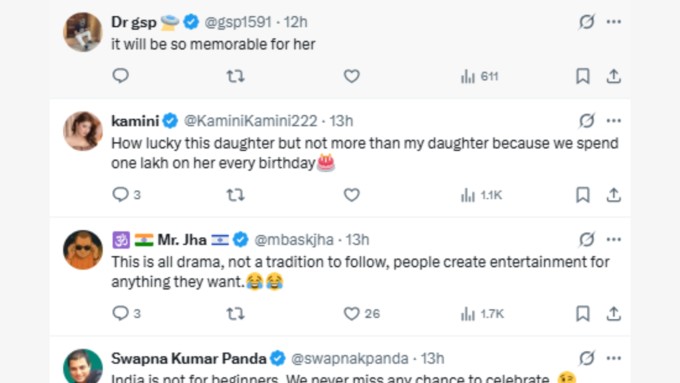Image resolution: width=680 pixels, height=383 pixels.
Task: Open Swapna Kumar Panda's profile name
Action: point(189,358)
